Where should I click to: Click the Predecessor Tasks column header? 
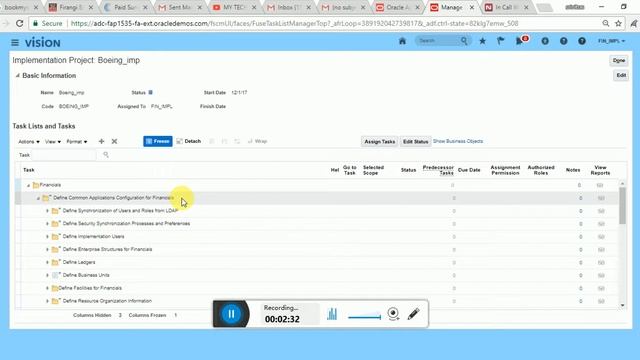438,170
